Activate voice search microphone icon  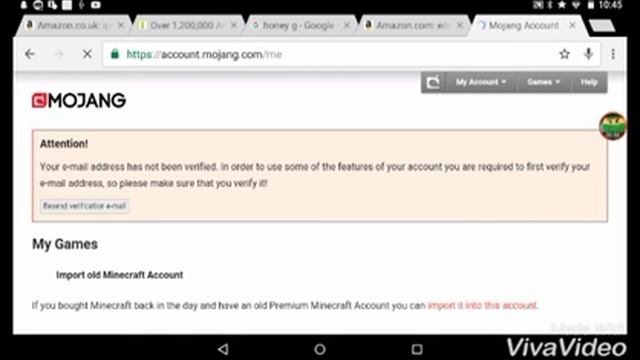[x=588, y=54]
